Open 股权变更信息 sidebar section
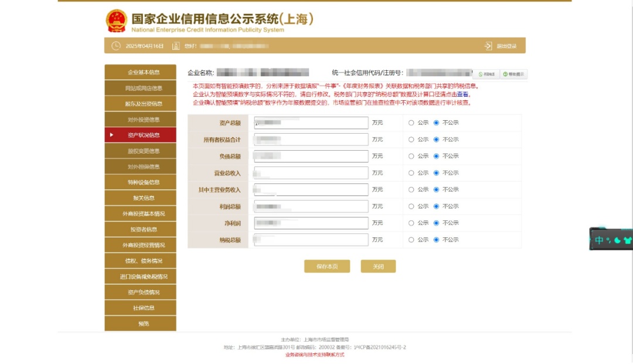Image resolution: width=633 pixels, height=364 pixels. (x=140, y=151)
